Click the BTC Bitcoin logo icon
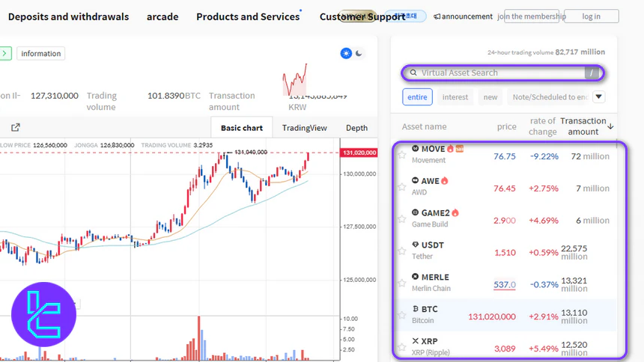The image size is (644, 362). [416, 309]
